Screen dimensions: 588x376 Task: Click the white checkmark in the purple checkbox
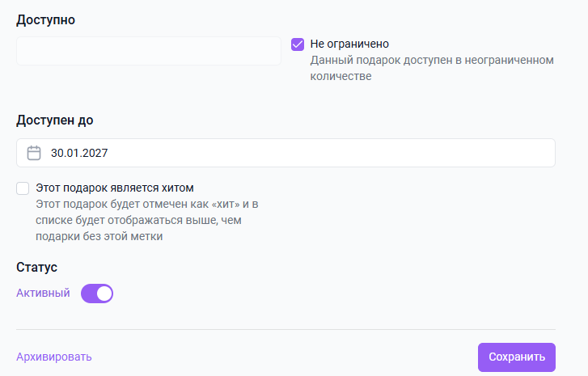298,44
